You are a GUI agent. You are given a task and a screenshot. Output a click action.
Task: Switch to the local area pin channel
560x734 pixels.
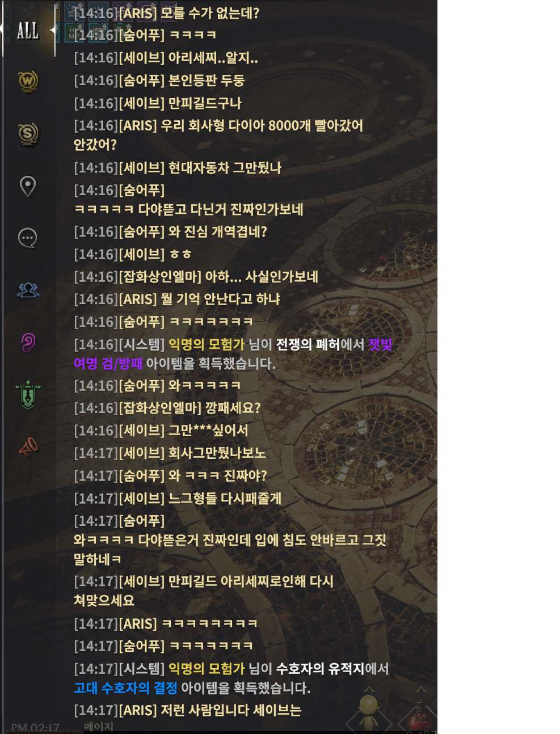pos(28,186)
